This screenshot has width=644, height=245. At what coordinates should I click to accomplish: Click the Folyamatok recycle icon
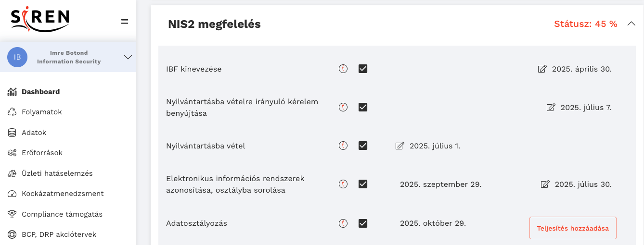(13, 112)
